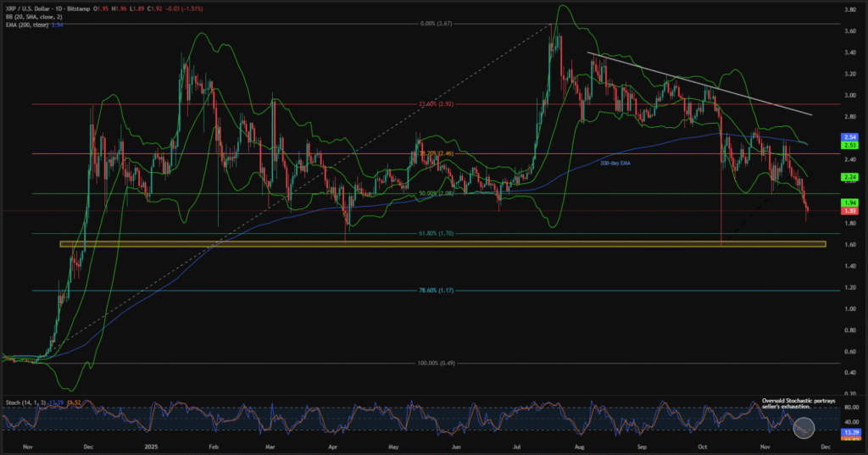Click 0.40 on the price axis

[x=850, y=373]
